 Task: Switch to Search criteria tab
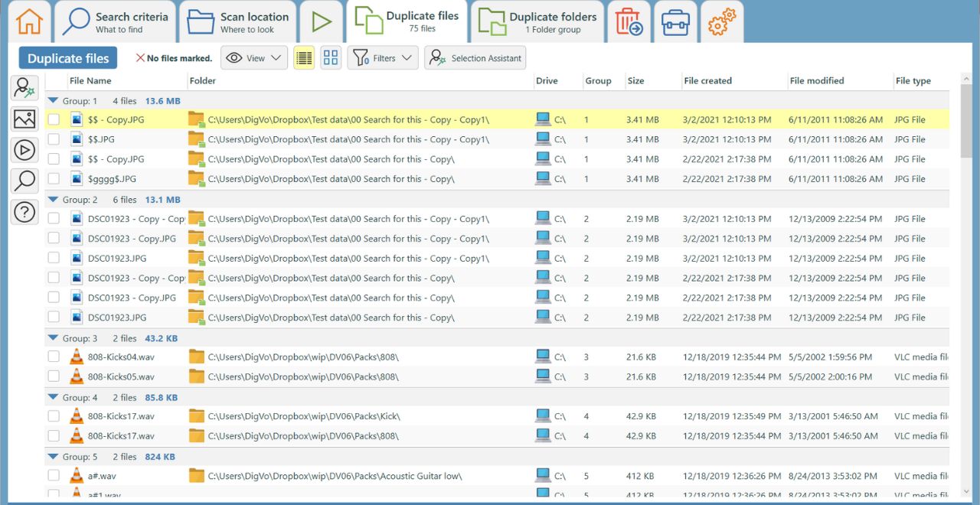(x=115, y=22)
